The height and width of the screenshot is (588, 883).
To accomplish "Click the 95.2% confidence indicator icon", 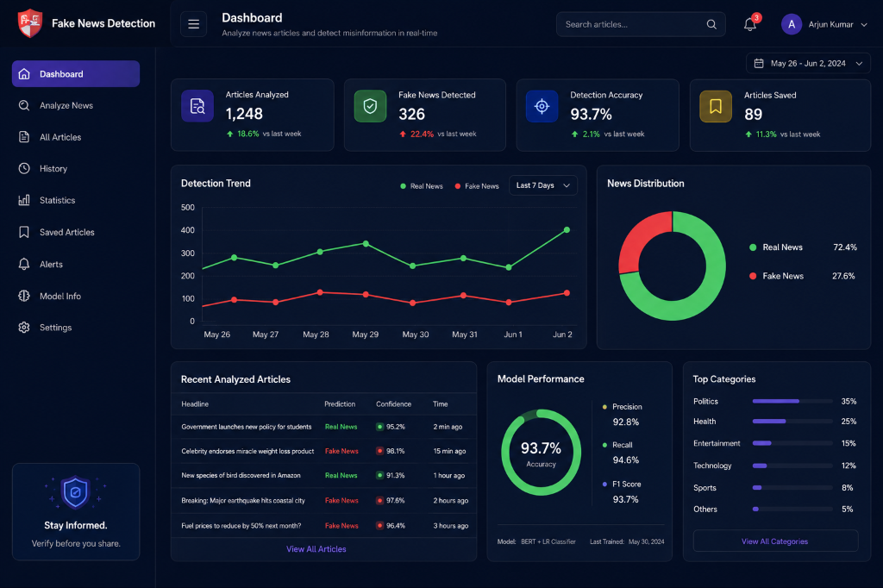I will (380, 427).
